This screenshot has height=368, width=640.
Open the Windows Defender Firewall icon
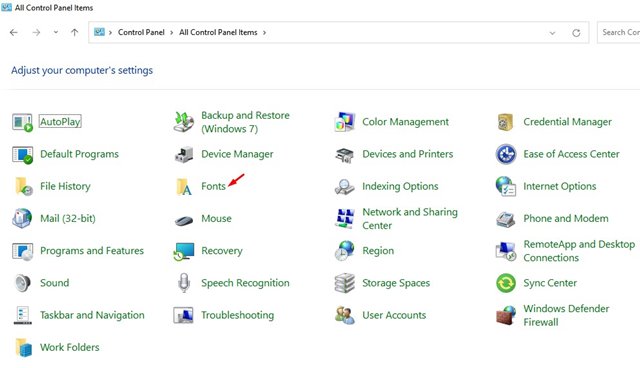[x=506, y=315]
